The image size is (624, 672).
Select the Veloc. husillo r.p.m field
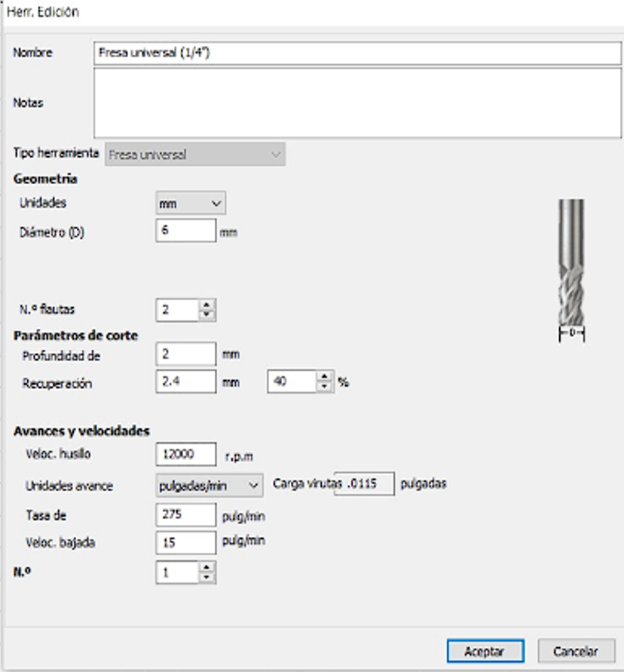tap(186, 454)
